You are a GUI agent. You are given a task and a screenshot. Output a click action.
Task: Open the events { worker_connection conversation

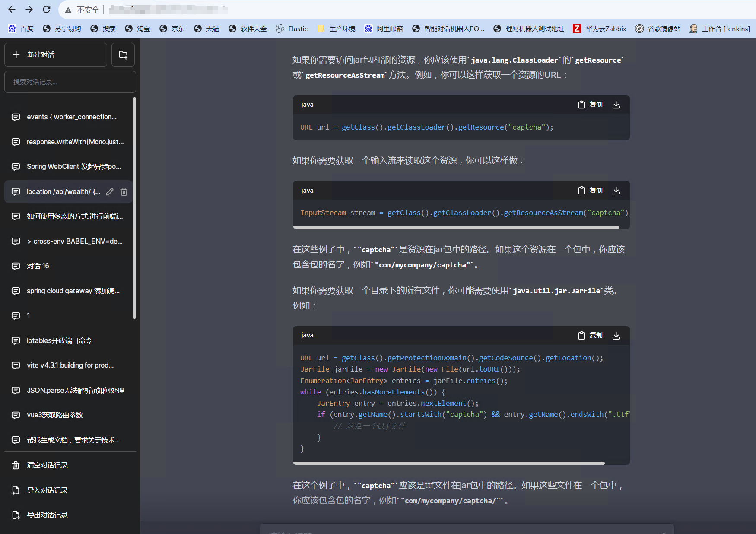tap(69, 117)
